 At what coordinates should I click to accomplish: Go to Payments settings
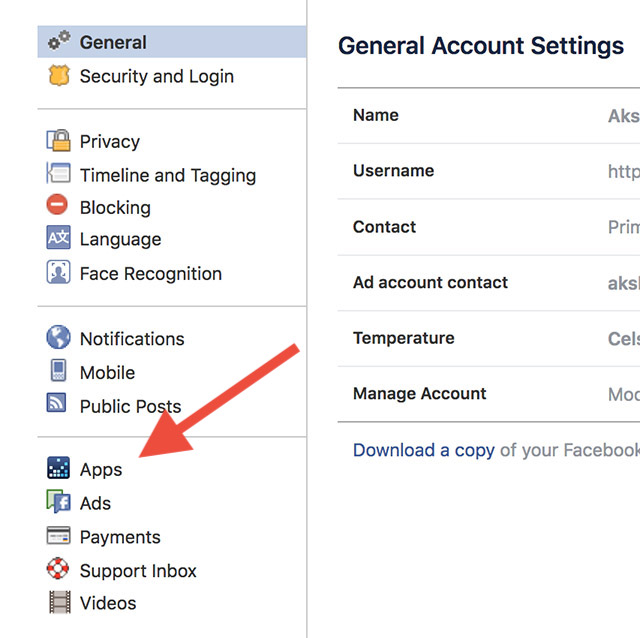120,537
